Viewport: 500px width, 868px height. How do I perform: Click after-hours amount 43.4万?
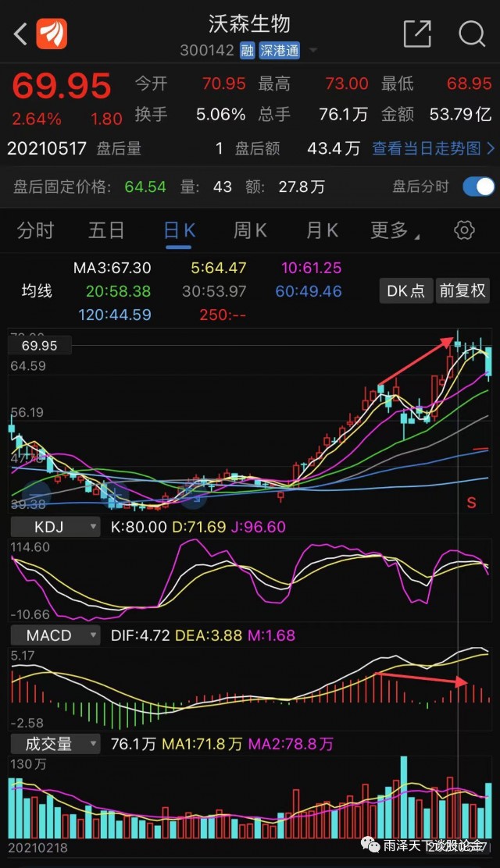[x=334, y=148]
